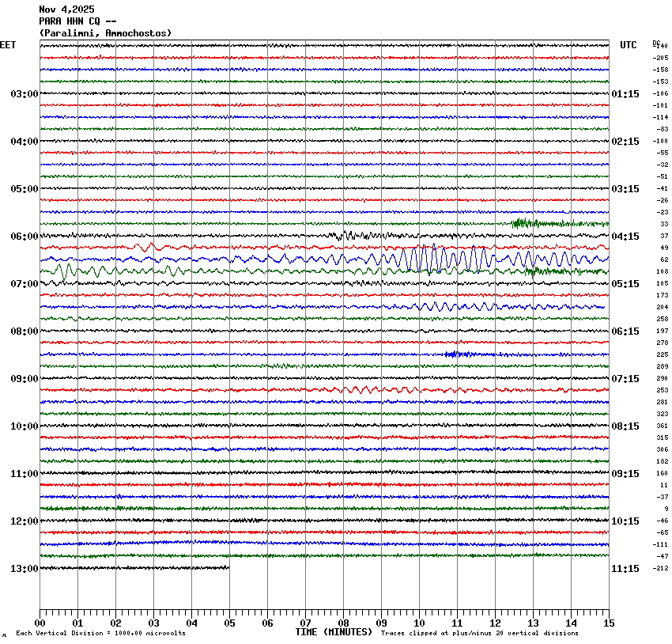Screen dimensions: 672x644
Task: Select the 13:00 EET time label
Action: click(x=24, y=569)
